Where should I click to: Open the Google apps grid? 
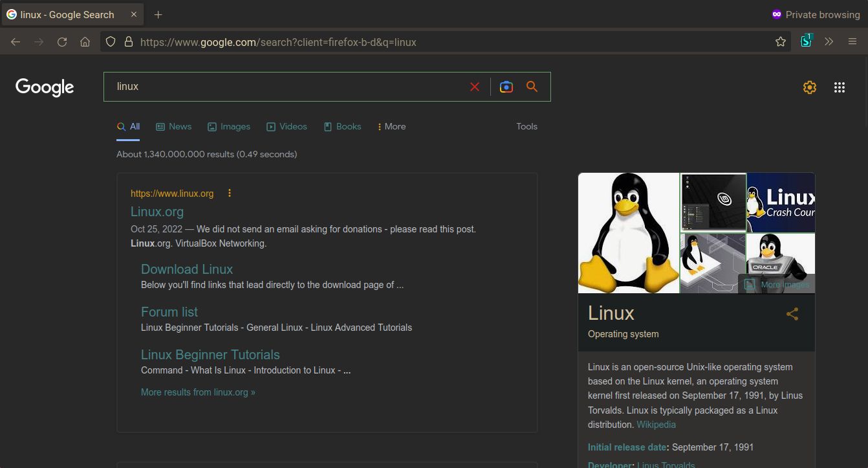pos(840,87)
